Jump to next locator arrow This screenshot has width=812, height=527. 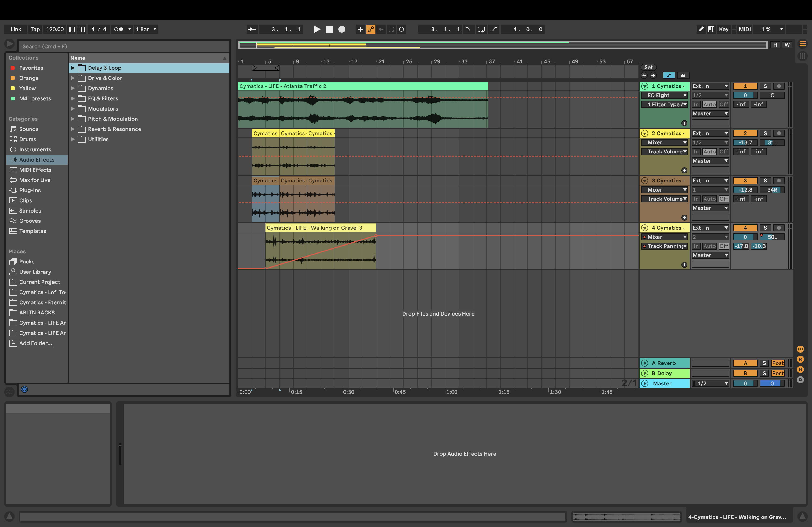653,75
